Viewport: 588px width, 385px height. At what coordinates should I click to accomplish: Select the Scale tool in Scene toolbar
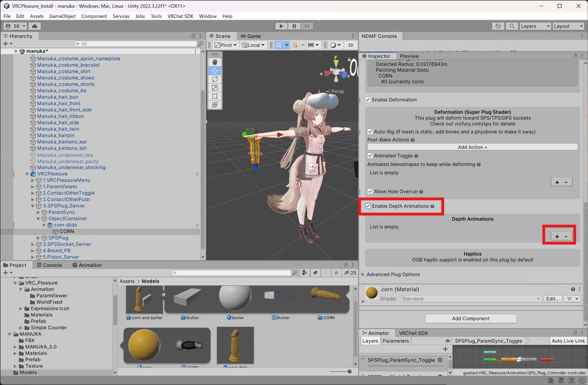tap(214, 88)
